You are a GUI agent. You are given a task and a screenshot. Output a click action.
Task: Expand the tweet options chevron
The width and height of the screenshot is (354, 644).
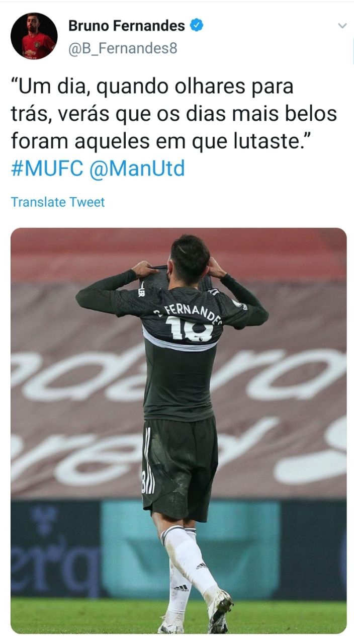coord(342,26)
